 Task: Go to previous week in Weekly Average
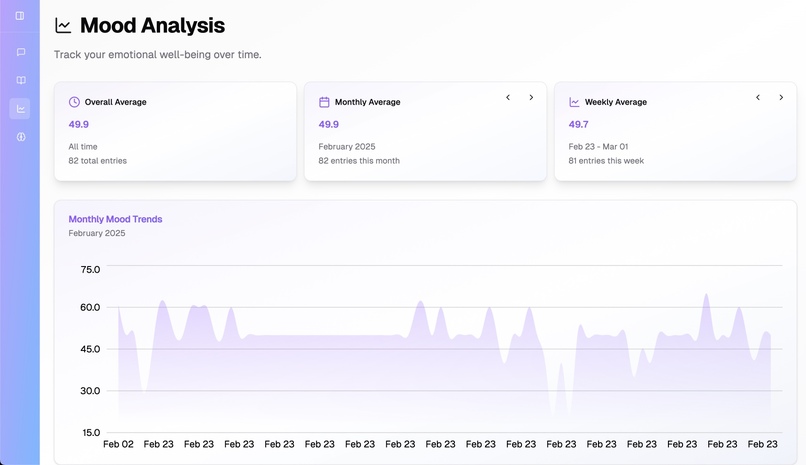758,97
